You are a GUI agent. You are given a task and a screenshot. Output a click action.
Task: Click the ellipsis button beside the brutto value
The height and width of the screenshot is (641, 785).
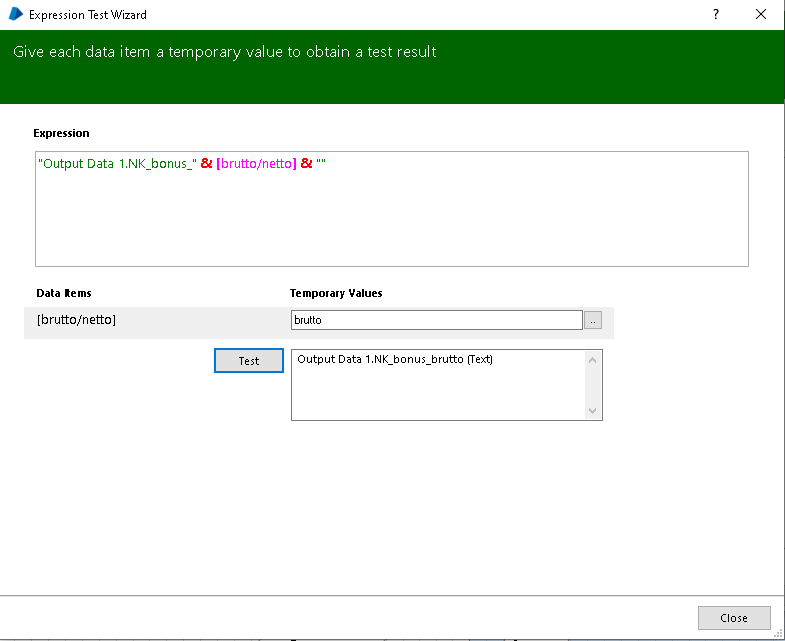pos(593,321)
